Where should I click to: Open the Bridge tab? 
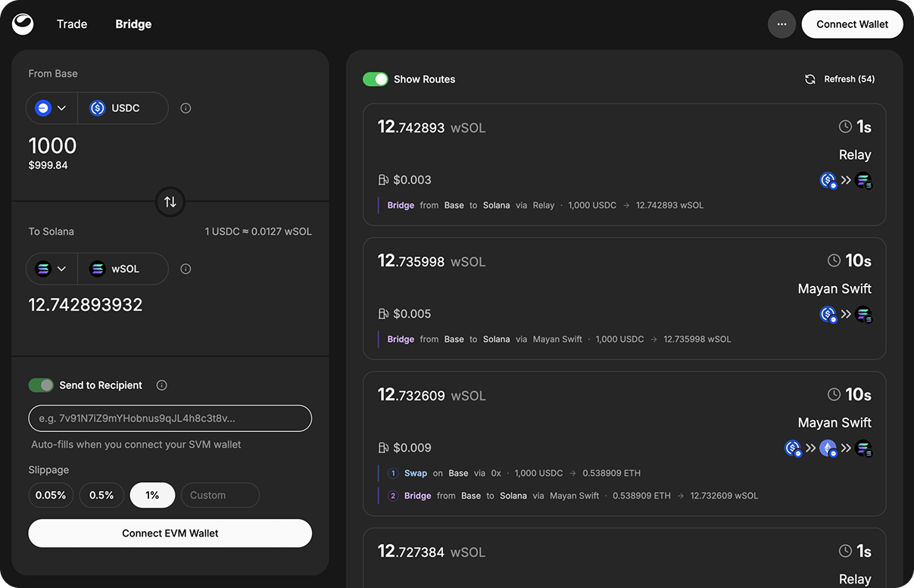(x=133, y=24)
